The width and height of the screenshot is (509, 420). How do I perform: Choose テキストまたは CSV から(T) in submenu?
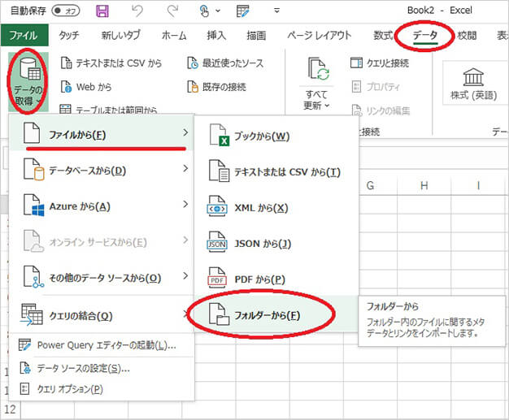[x=276, y=171]
